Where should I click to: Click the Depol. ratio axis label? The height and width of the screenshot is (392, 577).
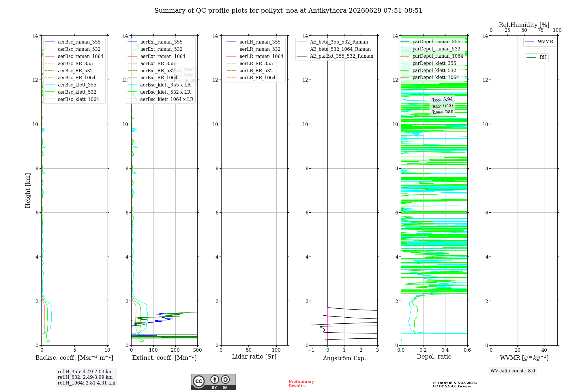click(x=434, y=357)
